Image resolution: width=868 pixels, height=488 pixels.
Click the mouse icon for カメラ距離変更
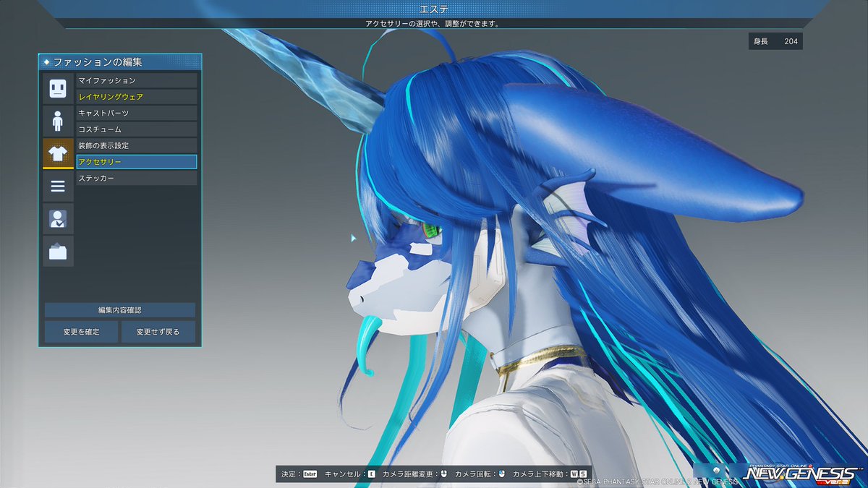coord(443,474)
